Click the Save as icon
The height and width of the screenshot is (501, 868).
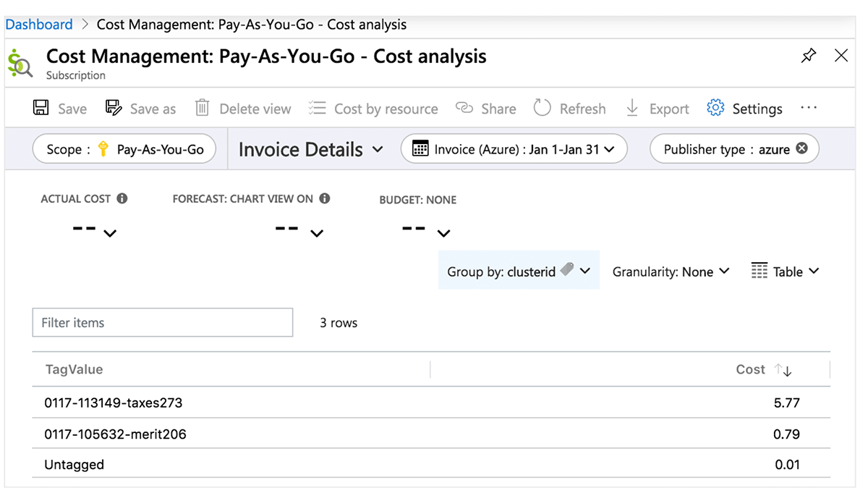[x=114, y=109]
